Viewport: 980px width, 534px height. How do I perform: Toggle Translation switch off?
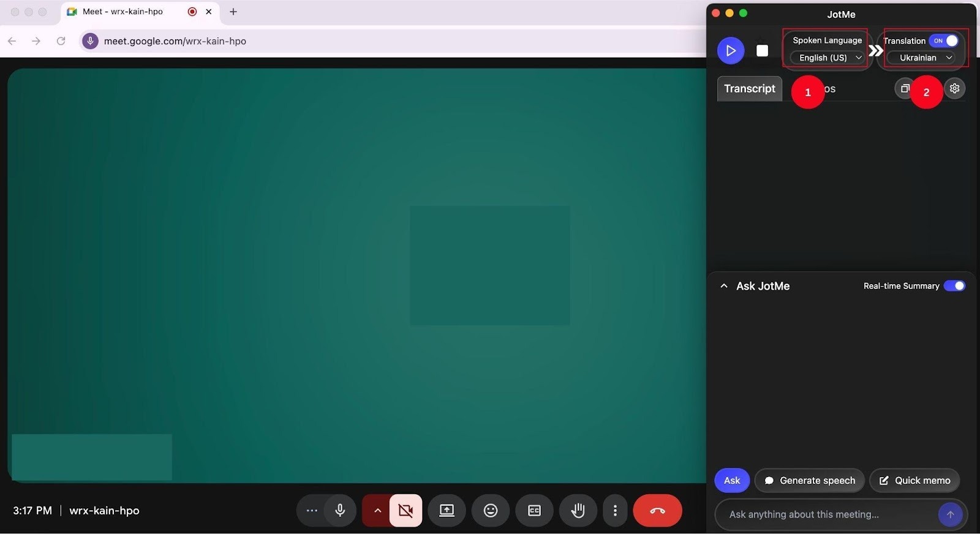pyautogui.click(x=944, y=40)
